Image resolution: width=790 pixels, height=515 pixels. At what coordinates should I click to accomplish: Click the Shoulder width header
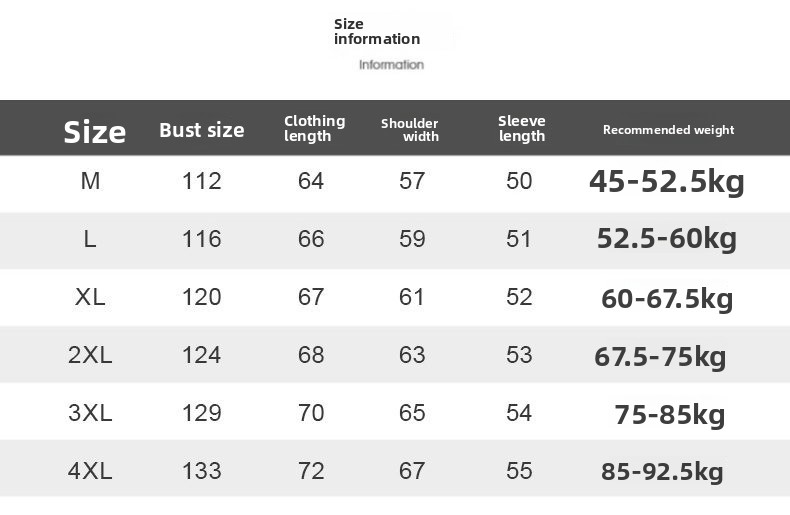410,130
